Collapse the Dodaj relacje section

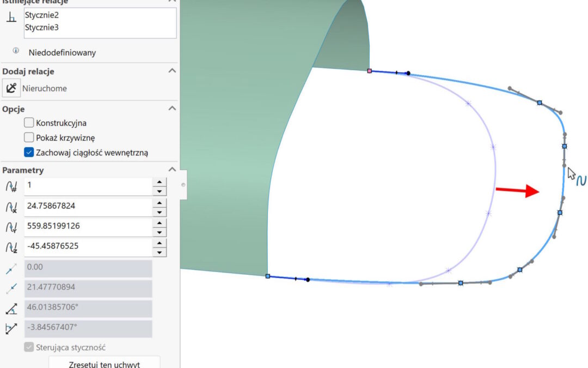(172, 71)
